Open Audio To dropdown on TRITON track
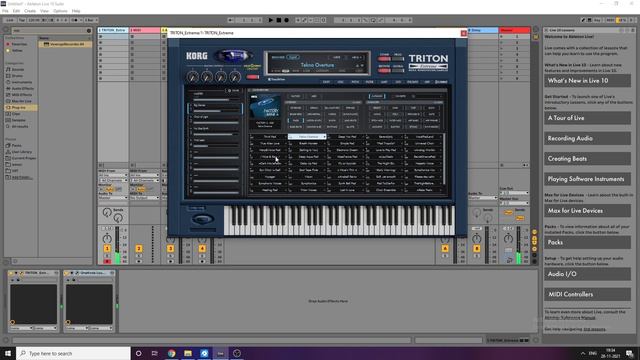 pyautogui.click(x=113, y=198)
